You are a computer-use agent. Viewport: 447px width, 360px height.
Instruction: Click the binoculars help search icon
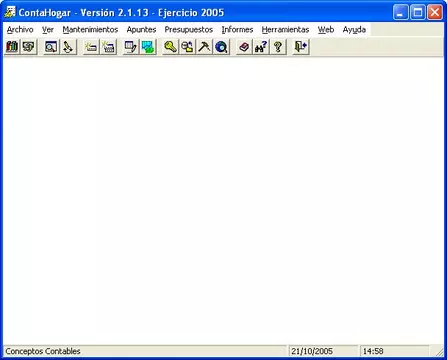click(261, 47)
